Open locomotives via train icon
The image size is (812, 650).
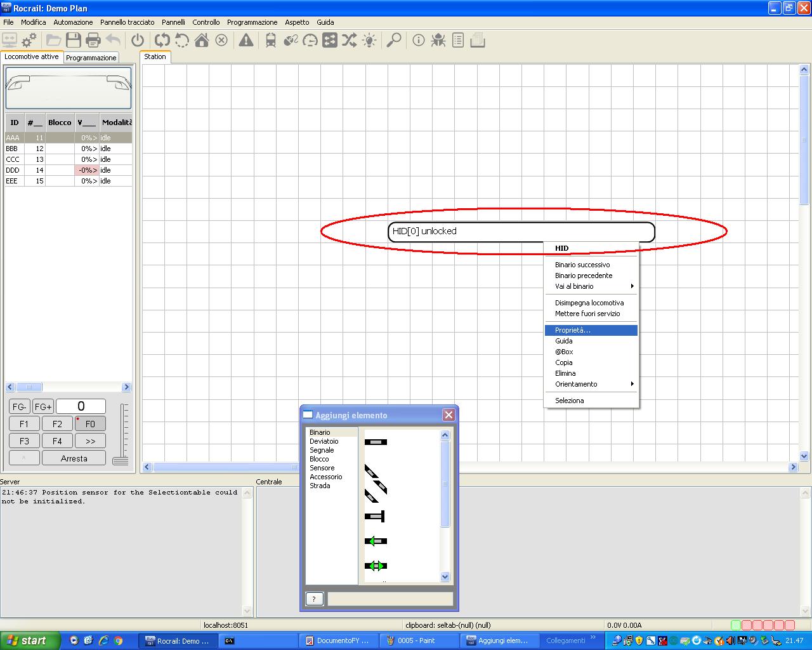(271, 41)
